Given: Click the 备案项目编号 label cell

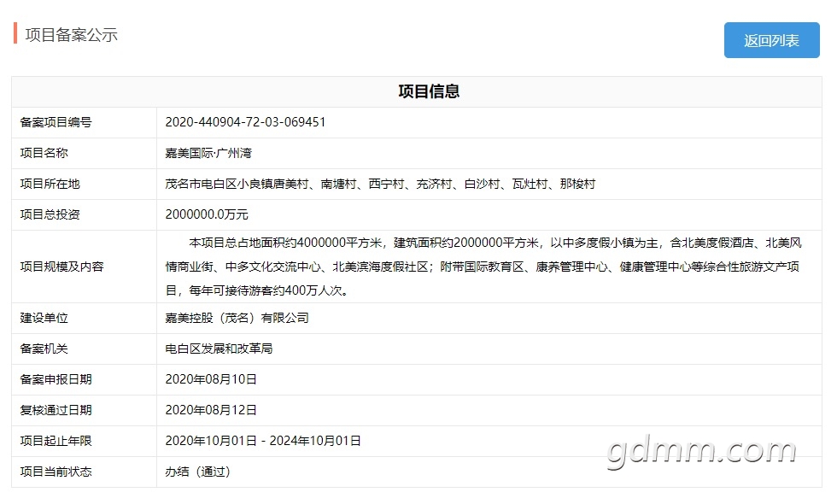Looking at the screenshot, I should pyautogui.click(x=85, y=122).
